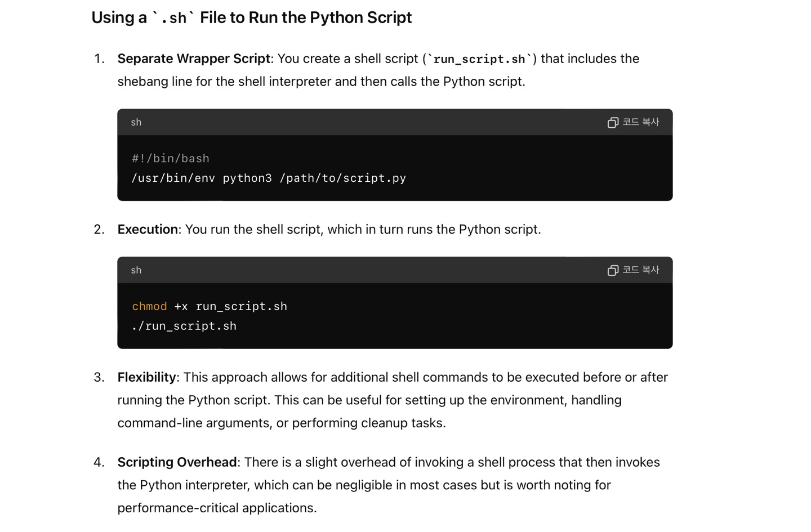Click the copy icon in the bash wrapper code block

613,123
